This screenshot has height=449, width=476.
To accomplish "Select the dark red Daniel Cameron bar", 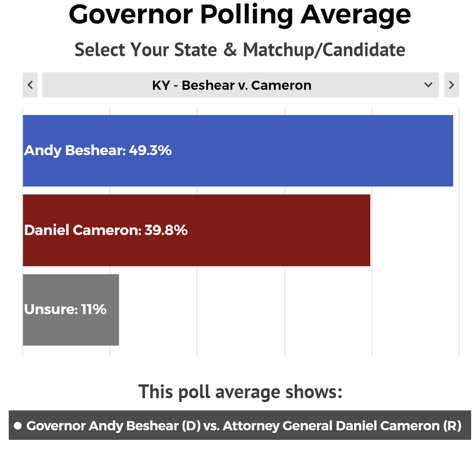I will [196, 230].
